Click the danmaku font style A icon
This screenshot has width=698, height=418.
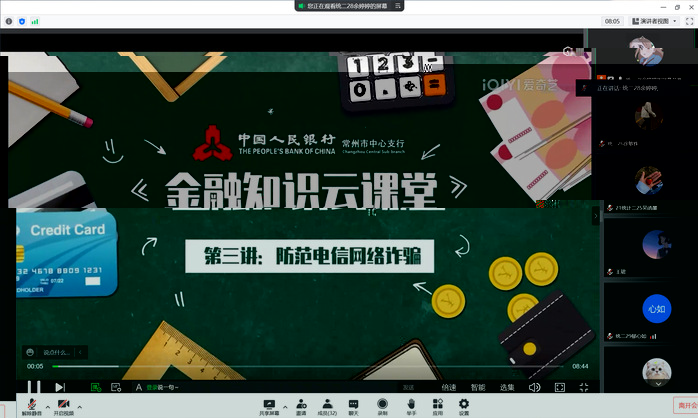(x=138, y=387)
